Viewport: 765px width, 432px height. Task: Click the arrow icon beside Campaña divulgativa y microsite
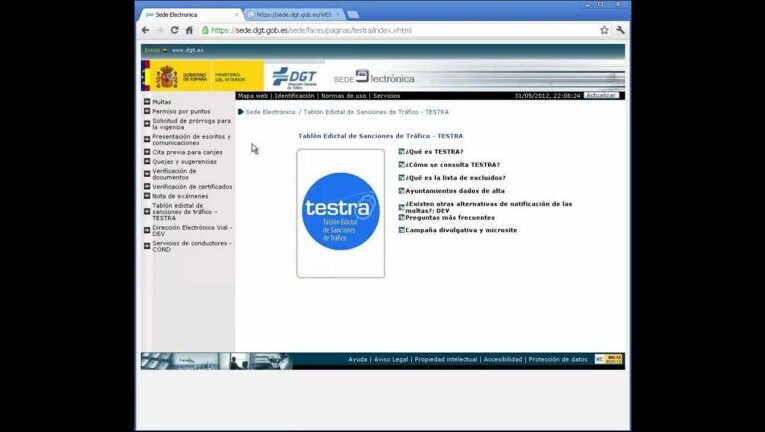click(x=402, y=230)
